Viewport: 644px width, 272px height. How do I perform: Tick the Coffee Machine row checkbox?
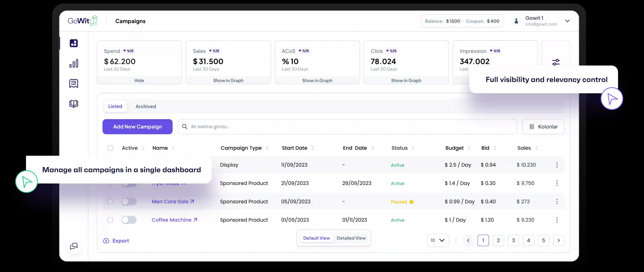110,220
